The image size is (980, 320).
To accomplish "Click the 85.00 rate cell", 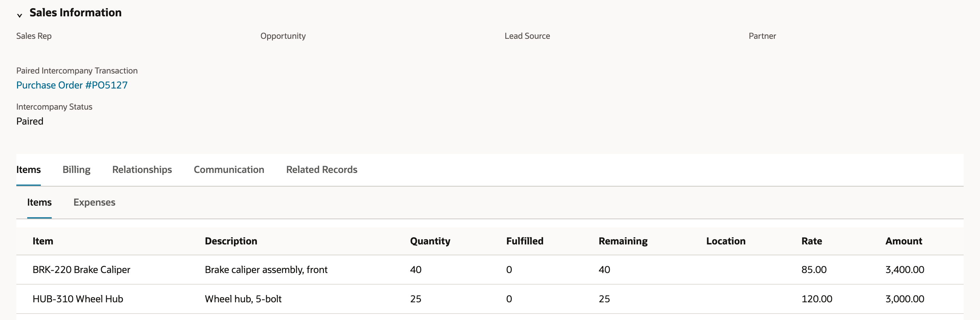I will point(814,270).
